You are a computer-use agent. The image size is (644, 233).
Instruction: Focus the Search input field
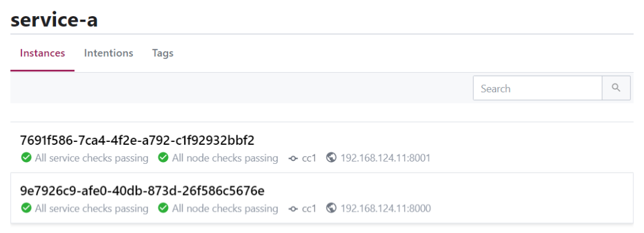(x=537, y=88)
